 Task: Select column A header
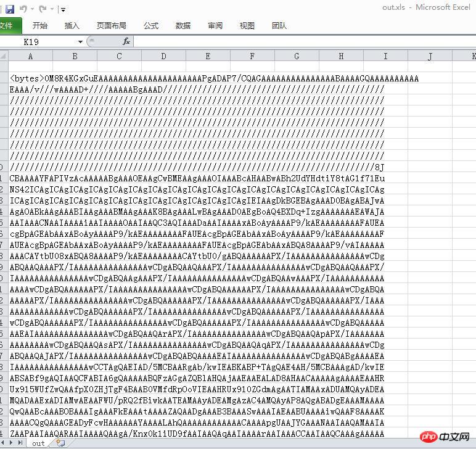pyautogui.click(x=31, y=56)
